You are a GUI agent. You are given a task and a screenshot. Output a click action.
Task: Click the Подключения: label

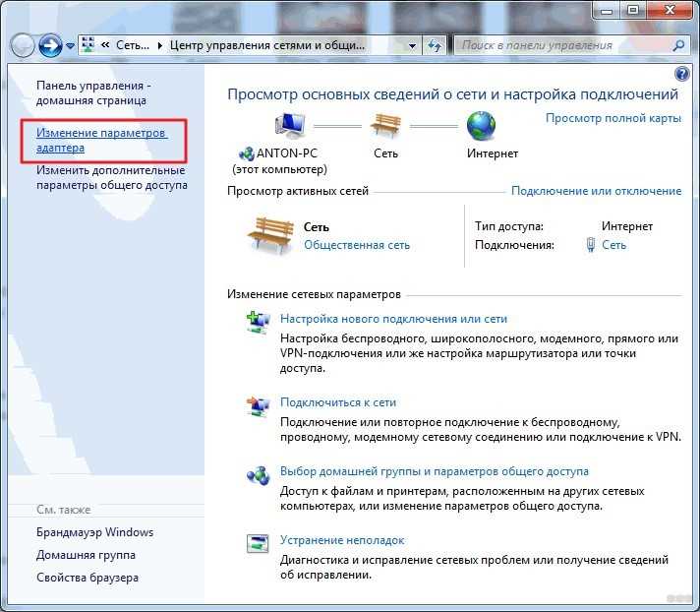514,245
